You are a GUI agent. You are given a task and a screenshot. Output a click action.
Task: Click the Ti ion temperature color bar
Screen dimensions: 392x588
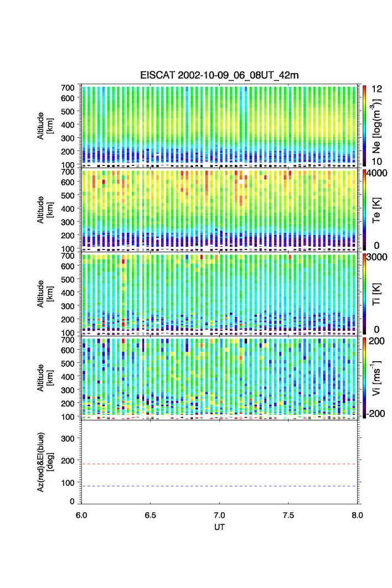[x=364, y=293]
